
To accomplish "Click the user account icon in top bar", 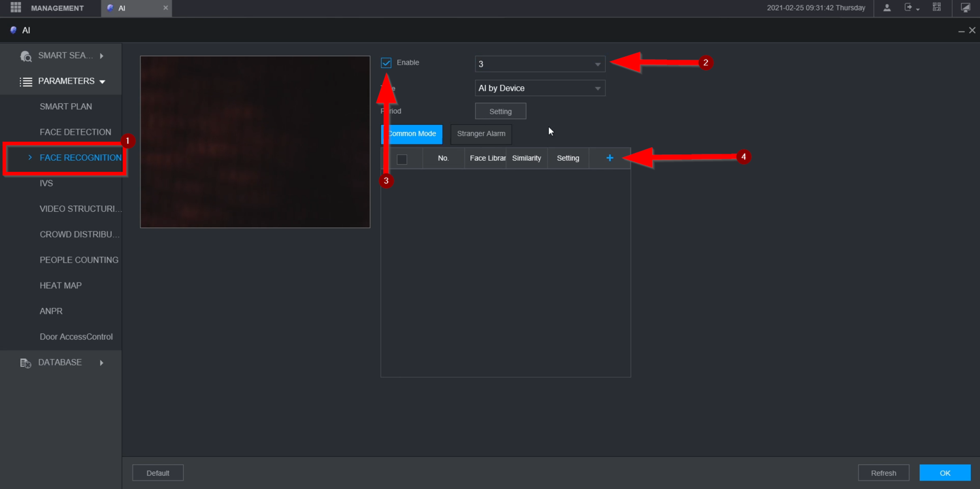I will click(887, 8).
